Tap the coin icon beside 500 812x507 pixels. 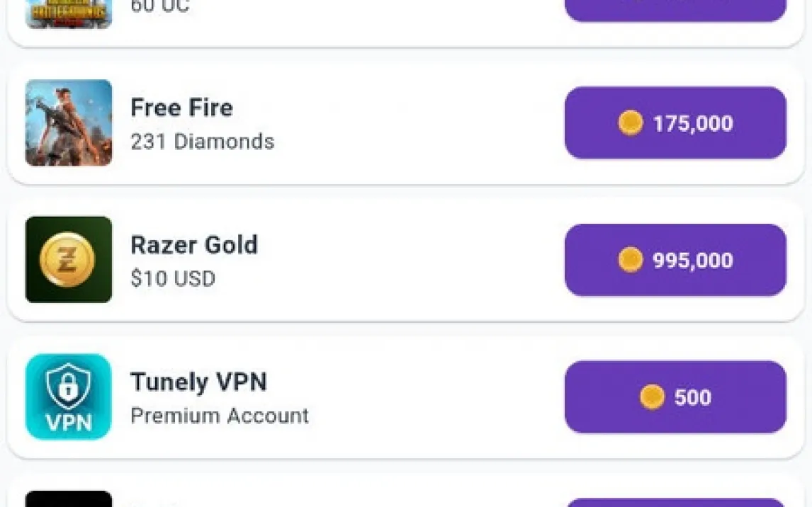(652, 397)
